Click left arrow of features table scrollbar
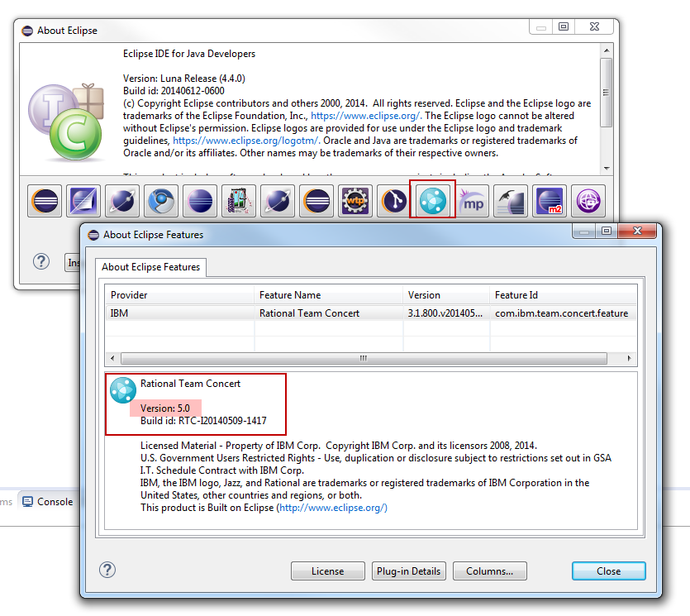This screenshot has width=690, height=616. [112, 358]
